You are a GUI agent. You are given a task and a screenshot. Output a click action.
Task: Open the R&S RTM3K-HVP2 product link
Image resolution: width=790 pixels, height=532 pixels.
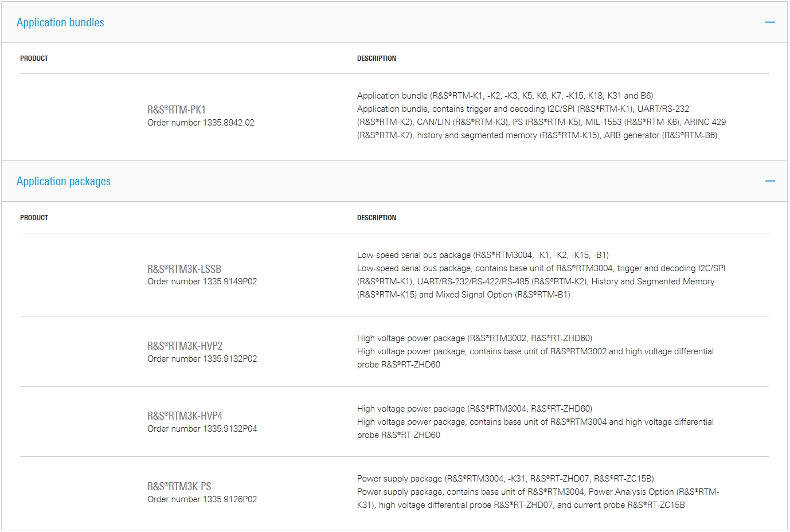click(x=185, y=346)
